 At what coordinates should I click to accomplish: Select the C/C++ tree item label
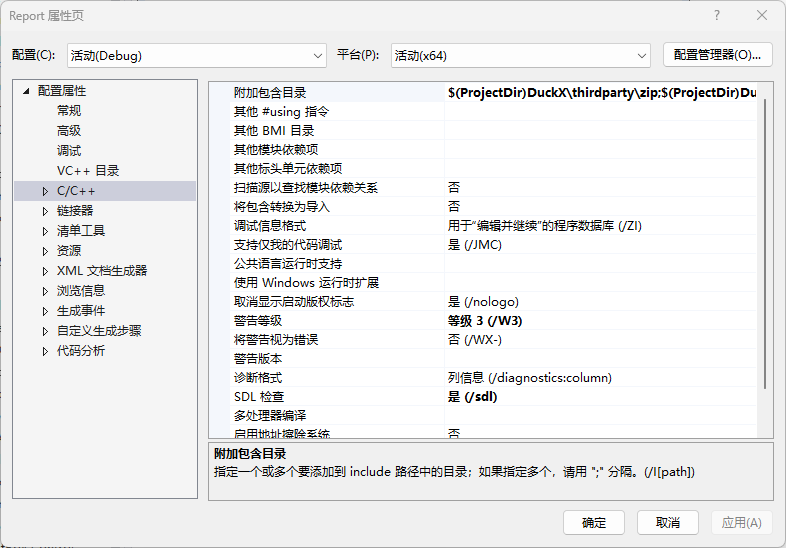coord(76,191)
